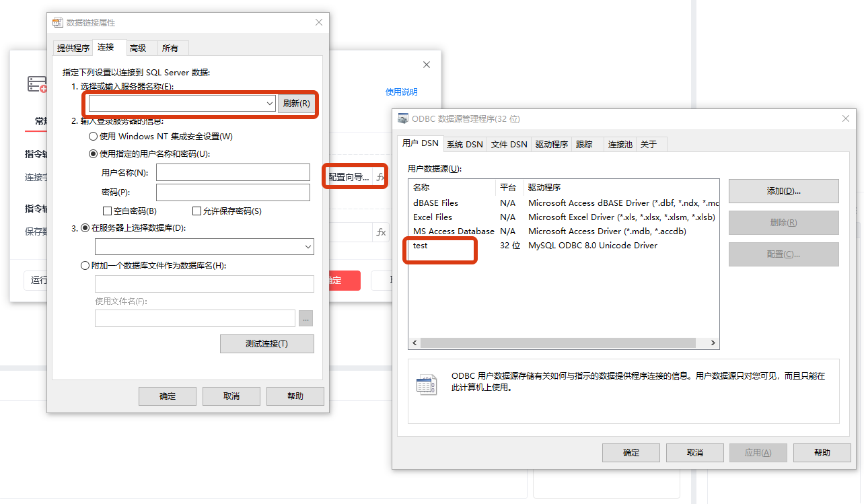Viewport: 864px width, 504px height.
Task: Click the fx icon beside 配置向导
Action: (x=380, y=178)
